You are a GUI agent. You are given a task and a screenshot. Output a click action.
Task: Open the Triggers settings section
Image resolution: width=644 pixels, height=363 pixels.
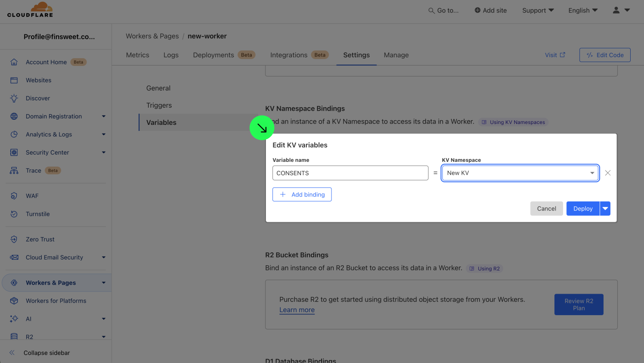pos(159,105)
